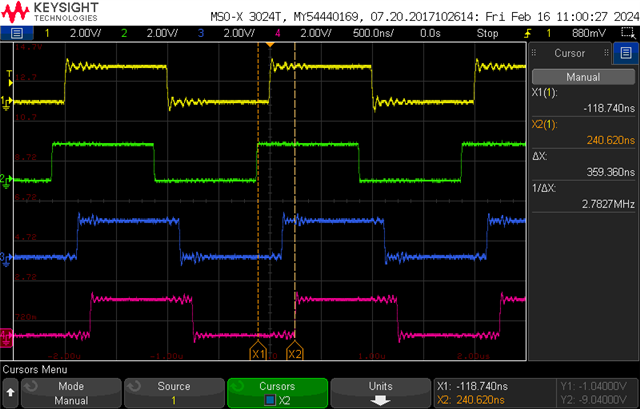640x409 pixels.
Task: Open the Source 1 softkey
Action: [174, 393]
